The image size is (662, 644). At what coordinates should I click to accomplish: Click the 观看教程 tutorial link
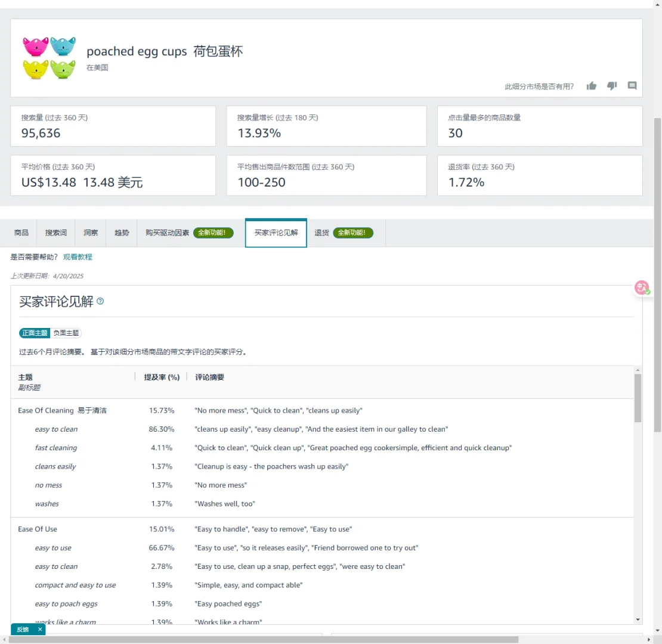(x=78, y=257)
